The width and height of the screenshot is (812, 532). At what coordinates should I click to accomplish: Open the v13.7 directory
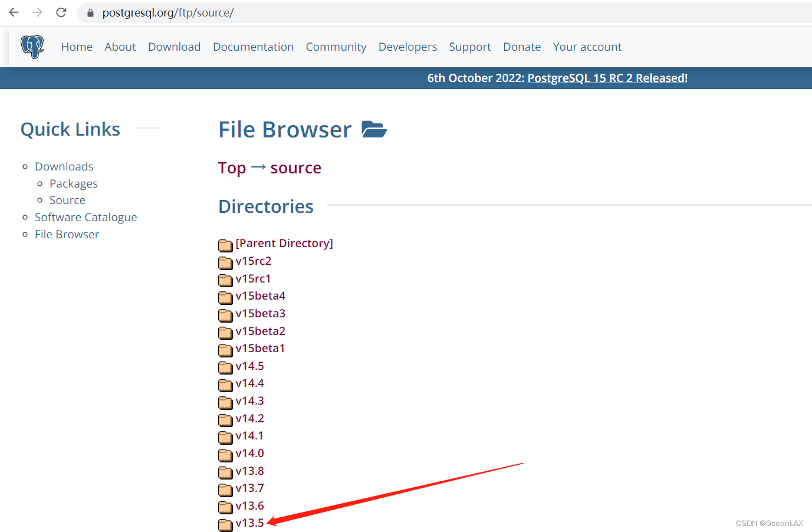(x=250, y=488)
